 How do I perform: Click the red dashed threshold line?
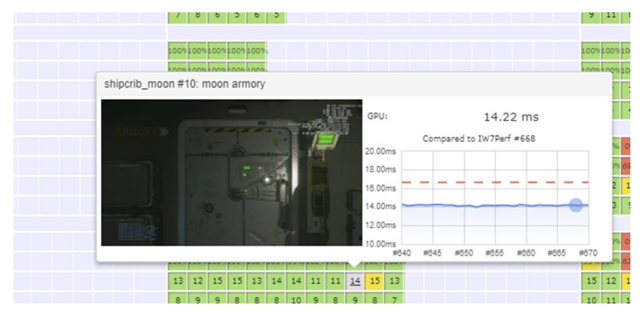pos(495,182)
